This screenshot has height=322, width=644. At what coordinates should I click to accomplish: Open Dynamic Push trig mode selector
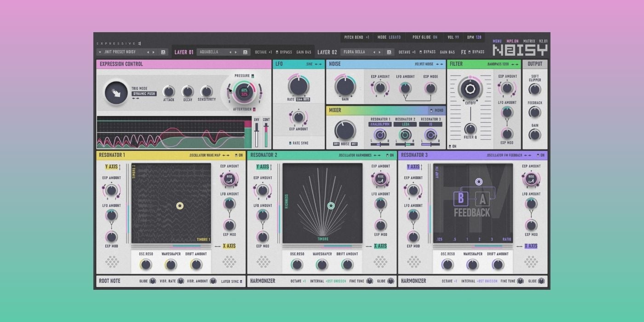pos(144,94)
